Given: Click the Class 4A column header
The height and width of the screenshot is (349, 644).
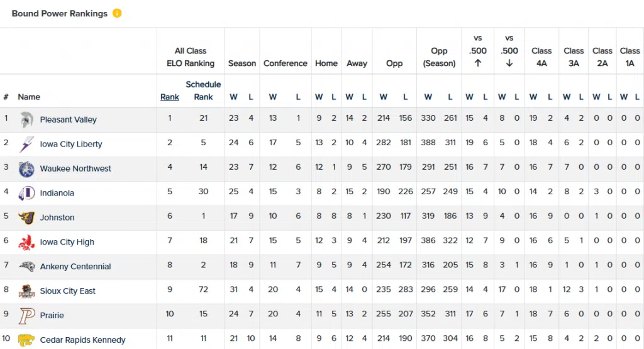Looking at the screenshot, I should pos(541,57).
